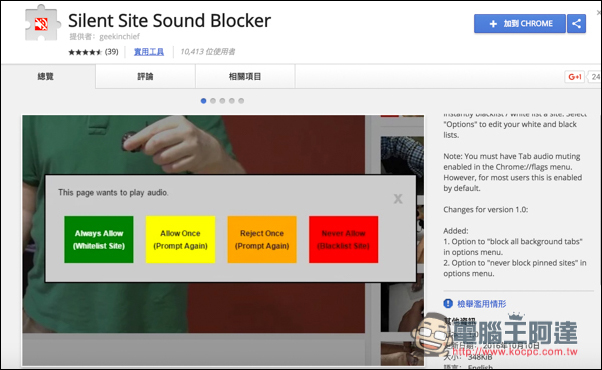
Task: Click the share icon button
Action: [576, 23]
